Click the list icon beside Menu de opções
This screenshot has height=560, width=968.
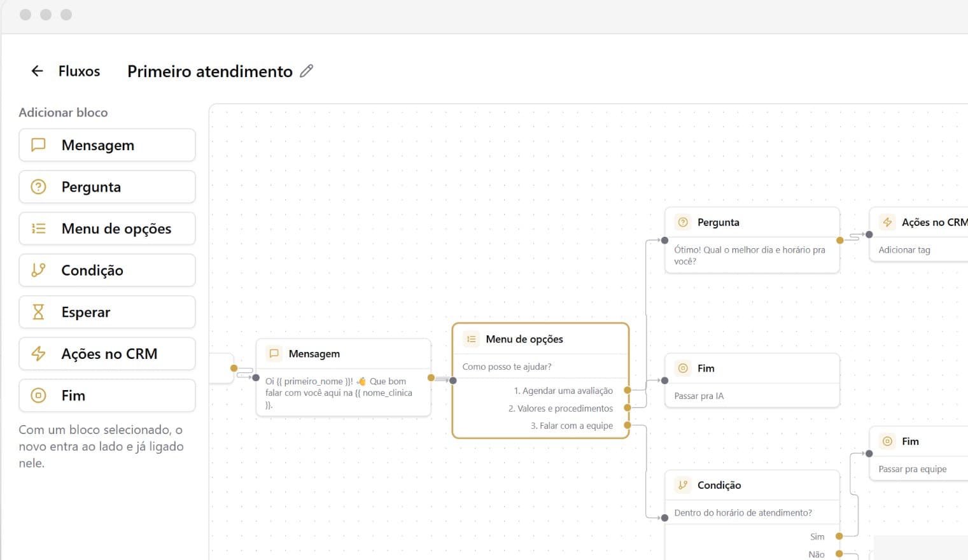pos(38,228)
